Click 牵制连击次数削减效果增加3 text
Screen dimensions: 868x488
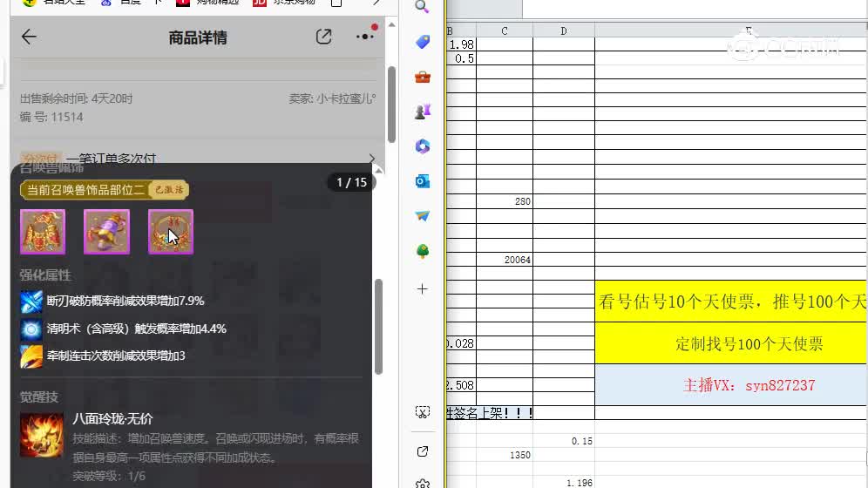click(116, 356)
